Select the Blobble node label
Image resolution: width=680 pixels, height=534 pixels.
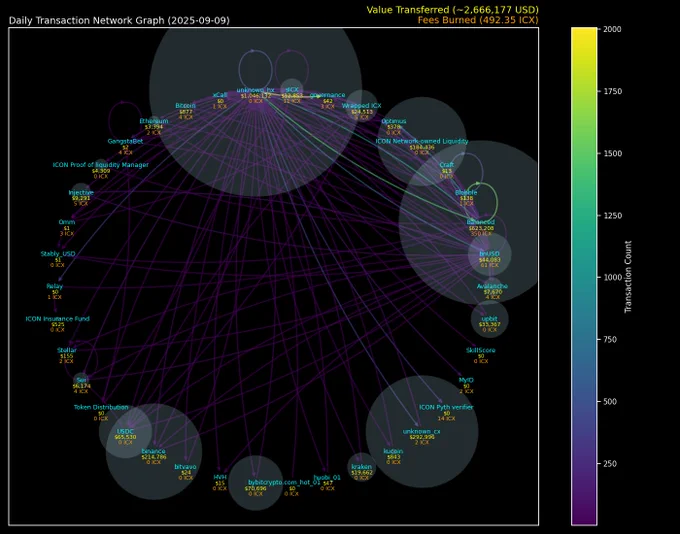[466, 193]
